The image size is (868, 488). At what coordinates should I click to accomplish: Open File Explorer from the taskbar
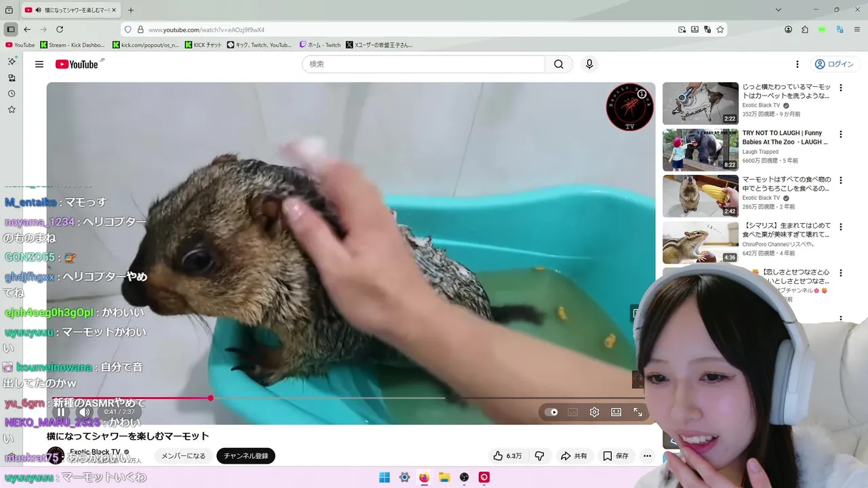(444, 477)
